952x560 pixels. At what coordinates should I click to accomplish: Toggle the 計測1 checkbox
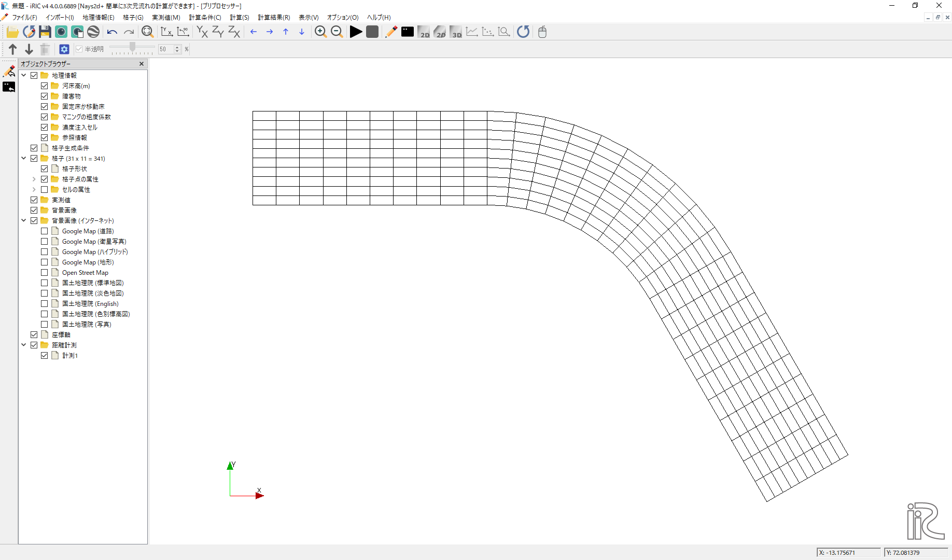pyautogui.click(x=45, y=356)
